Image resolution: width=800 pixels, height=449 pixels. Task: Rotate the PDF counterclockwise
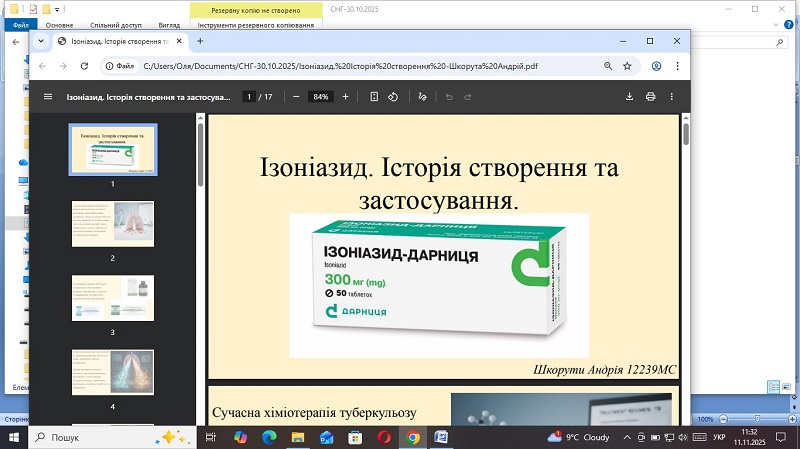coord(393,97)
